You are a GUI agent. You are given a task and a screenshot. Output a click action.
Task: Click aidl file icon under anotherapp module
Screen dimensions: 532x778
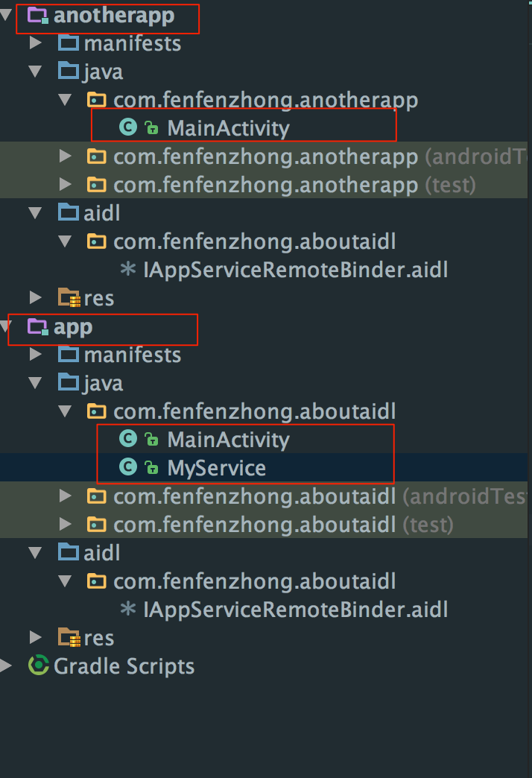[128, 270]
